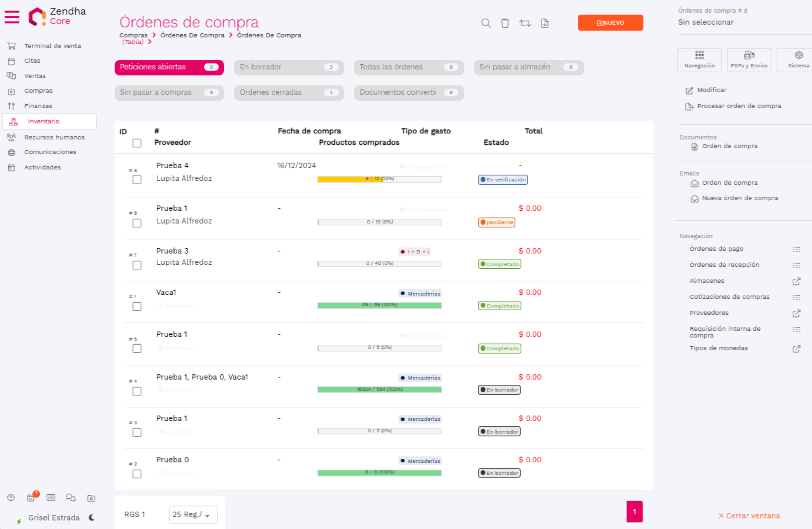812x529 pixels.
Task: Open the help question mark icon
Action: 11,498
